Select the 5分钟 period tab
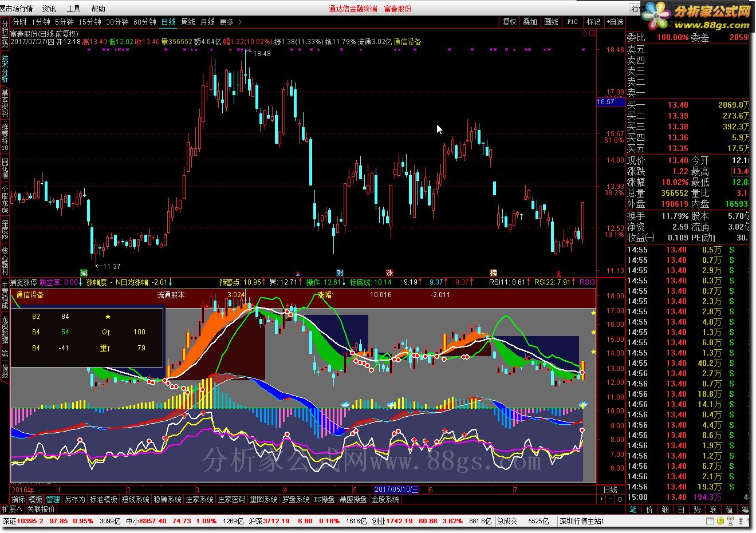756x533 pixels. coord(65,22)
